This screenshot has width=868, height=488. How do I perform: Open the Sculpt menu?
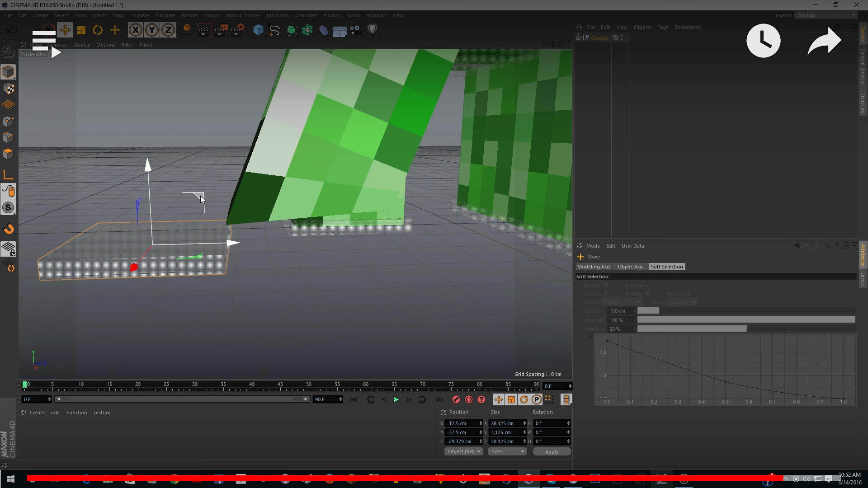point(212,15)
